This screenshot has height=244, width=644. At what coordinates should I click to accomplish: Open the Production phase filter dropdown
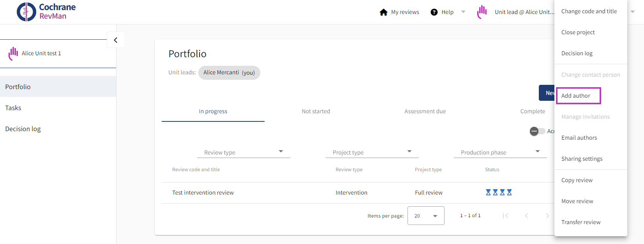click(500, 152)
